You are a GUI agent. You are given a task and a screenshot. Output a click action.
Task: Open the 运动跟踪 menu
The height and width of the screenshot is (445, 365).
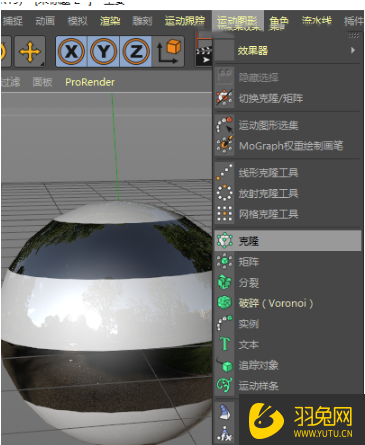click(x=185, y=21)
